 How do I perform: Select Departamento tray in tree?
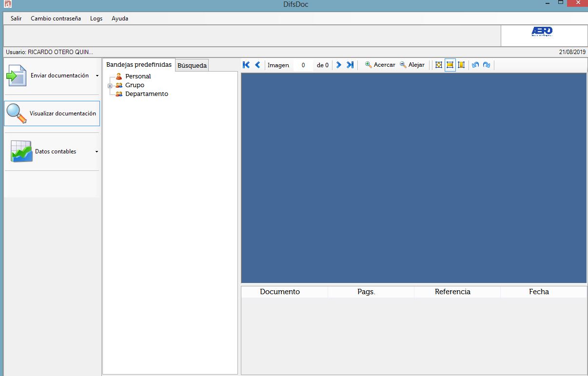click(146, 94)
